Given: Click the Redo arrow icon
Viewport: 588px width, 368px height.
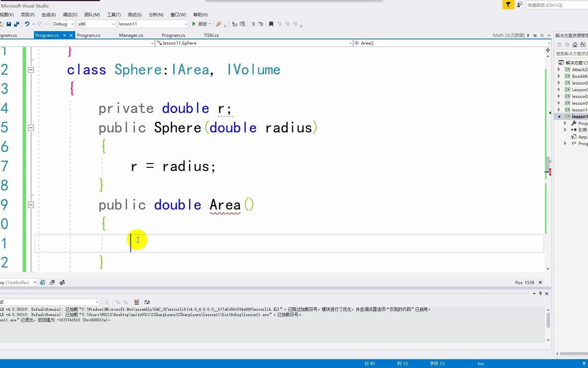Looking at the screenshot, I should pos(40,24).
